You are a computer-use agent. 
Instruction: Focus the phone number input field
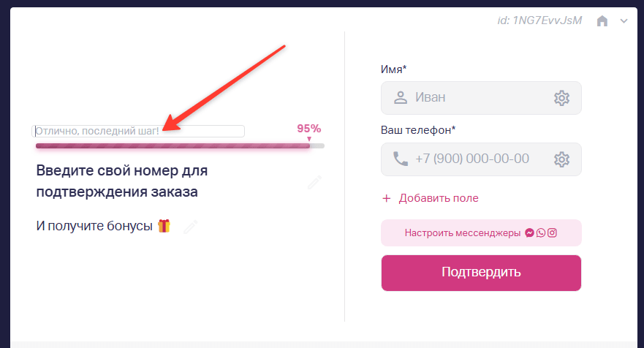point(481,159)
